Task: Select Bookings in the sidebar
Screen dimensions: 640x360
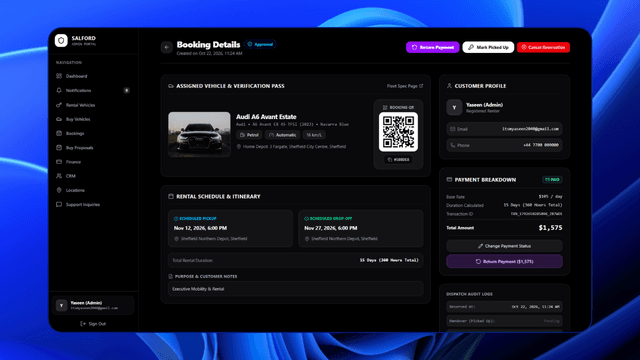Action: coord(75,133)
